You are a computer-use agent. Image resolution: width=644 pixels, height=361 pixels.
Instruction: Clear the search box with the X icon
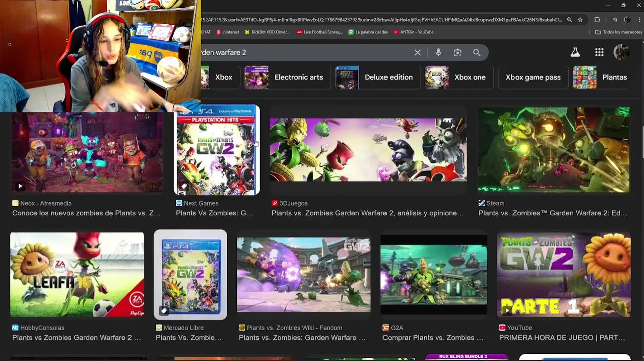coord(417,52)
